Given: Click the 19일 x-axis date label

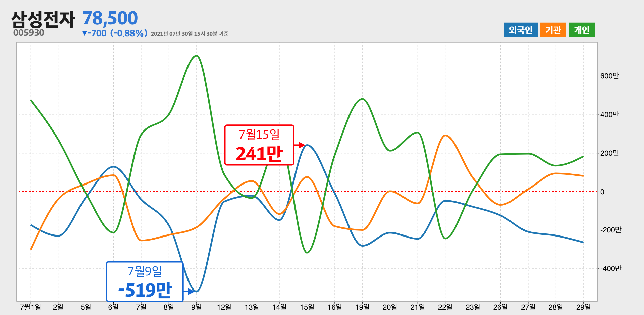Looking at the screenshot, I should [x=362, y=307].
